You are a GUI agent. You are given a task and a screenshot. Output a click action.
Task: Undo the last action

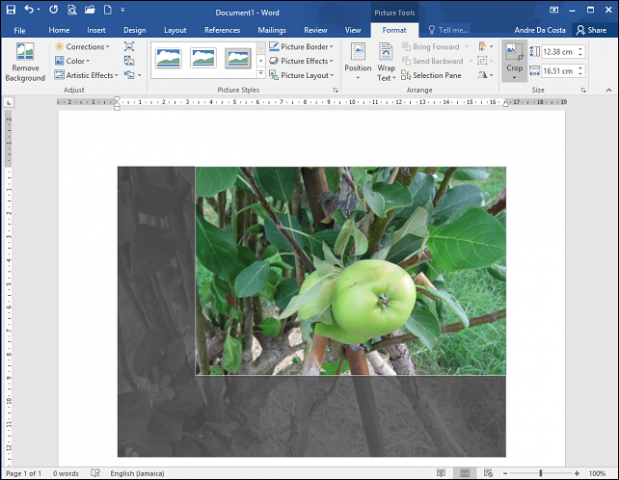(x=29, y=9)
